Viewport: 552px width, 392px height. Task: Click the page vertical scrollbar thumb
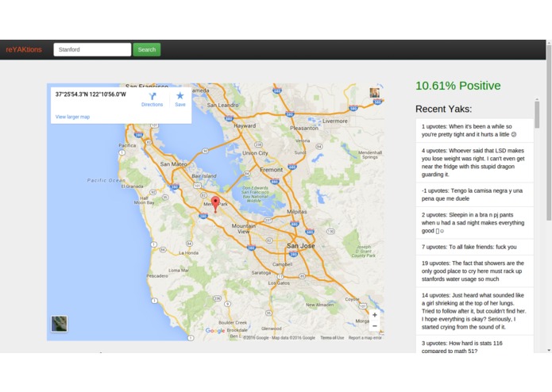coord(549,133)
